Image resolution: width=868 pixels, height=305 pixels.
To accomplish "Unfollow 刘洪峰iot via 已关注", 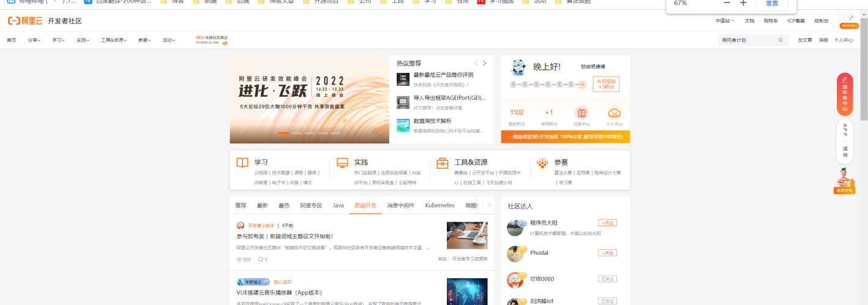I will point(607,301).
